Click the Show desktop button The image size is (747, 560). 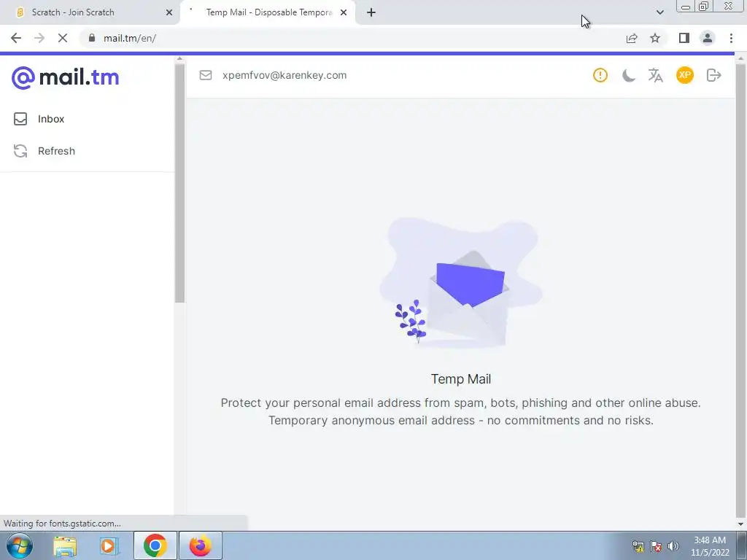click(x=742, y=545)
